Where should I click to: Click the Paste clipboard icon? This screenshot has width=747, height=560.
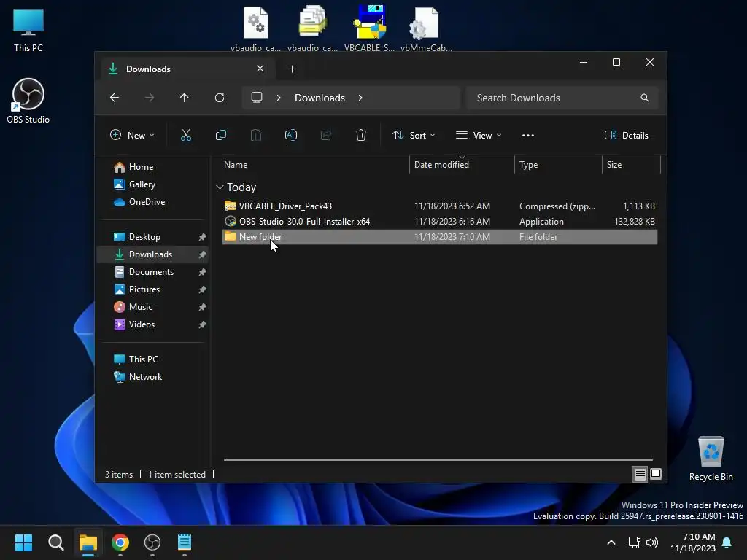click(256, 135)
